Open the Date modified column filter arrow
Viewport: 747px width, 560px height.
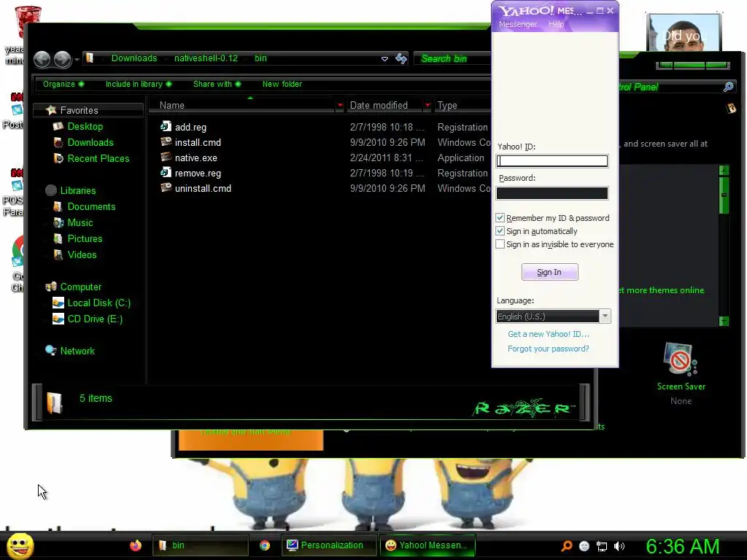click(x=427, y=105)
